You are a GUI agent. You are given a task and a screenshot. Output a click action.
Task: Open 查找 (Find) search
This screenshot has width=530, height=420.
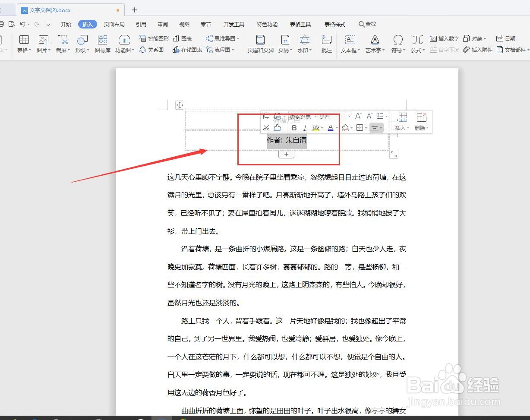coord(368,24)
